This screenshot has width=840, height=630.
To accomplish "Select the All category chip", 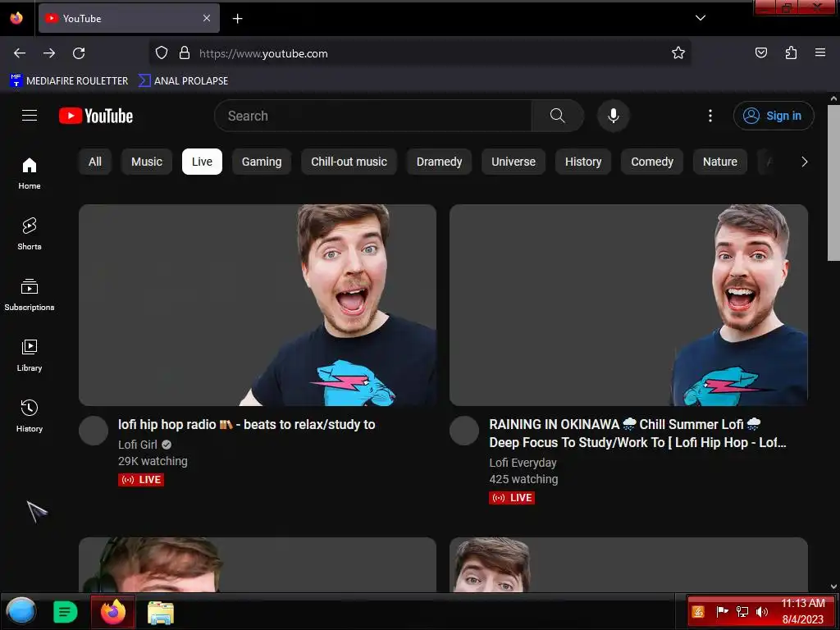I will [95, 162].
